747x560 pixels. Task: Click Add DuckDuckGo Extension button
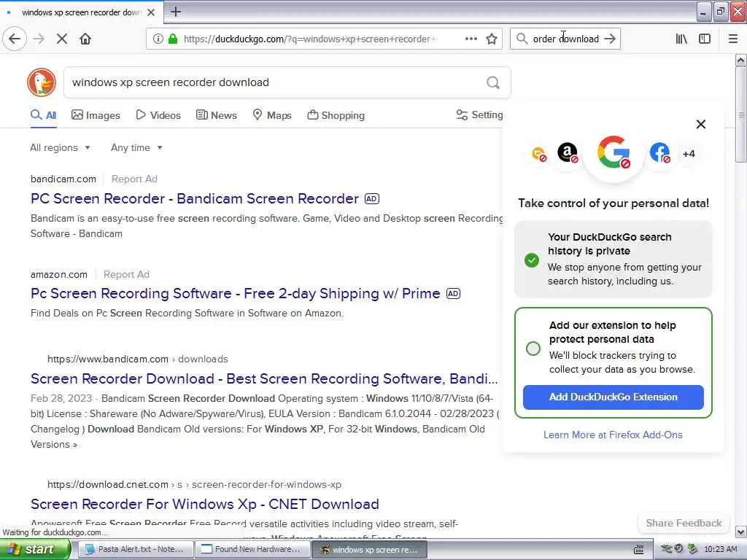pos(613,397)
